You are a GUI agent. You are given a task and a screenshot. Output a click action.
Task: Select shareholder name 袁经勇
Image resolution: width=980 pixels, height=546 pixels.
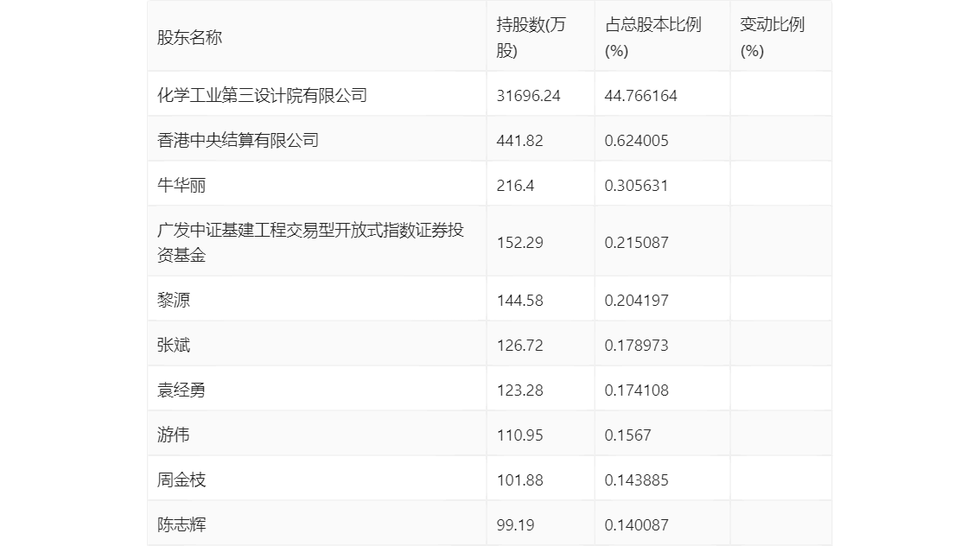181,390
